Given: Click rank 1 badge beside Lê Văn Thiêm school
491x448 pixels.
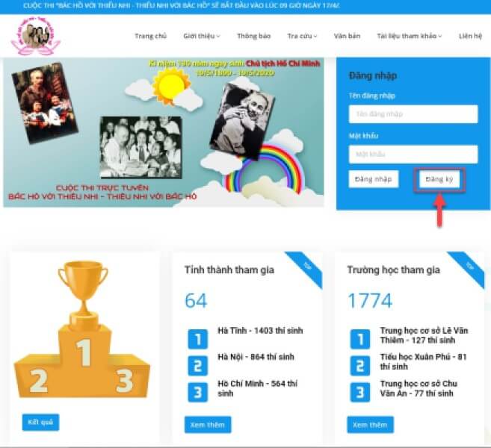Looking at the screenshot, I should [x=360, y=339].
